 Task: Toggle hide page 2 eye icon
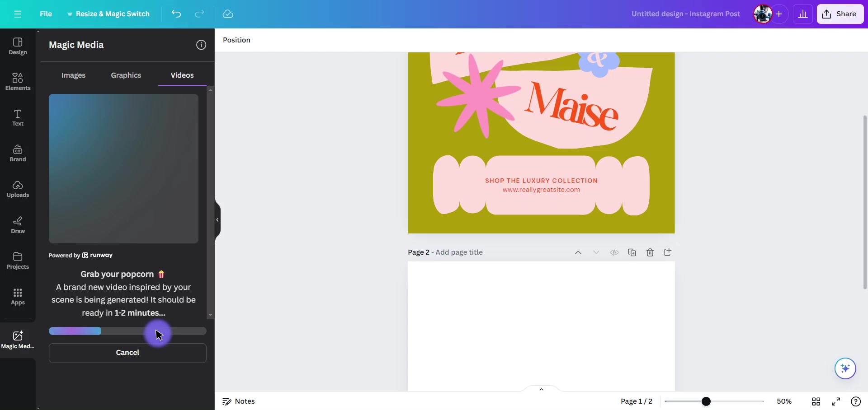click(614, 252)
